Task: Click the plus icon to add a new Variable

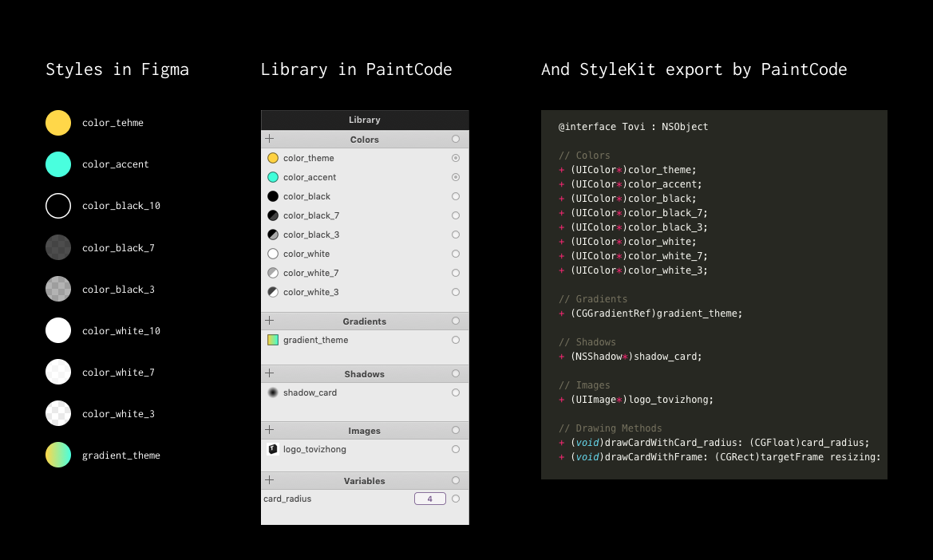Action: point(268,480)
